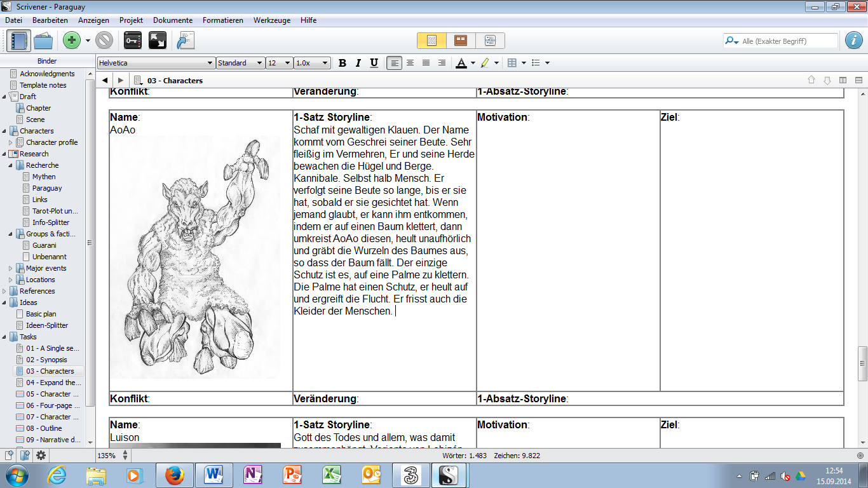Screen dimensions: 868x488
Task: Open the Helvetica font dropdown
Action: pyautogui.click(x=156, y=63)
